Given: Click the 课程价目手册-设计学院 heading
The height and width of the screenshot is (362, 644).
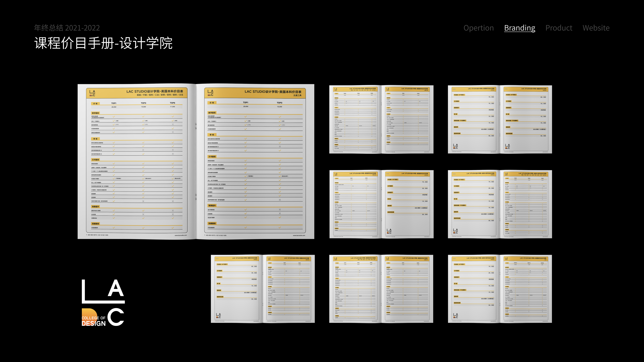Looking at the screenshot, I should point(103,43).
